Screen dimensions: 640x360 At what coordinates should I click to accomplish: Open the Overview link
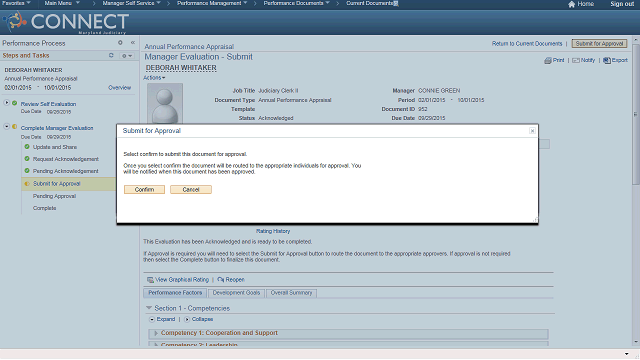tap(120, 87)
